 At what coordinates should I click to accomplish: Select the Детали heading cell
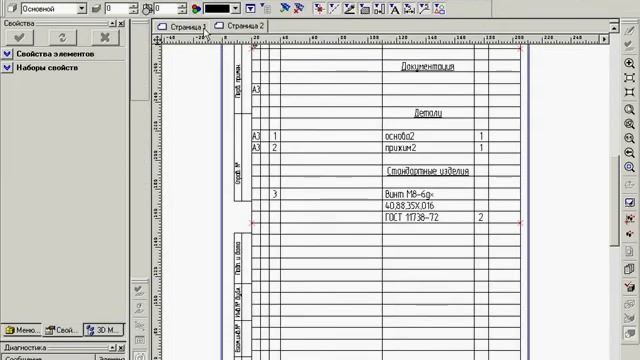[428, 113]
